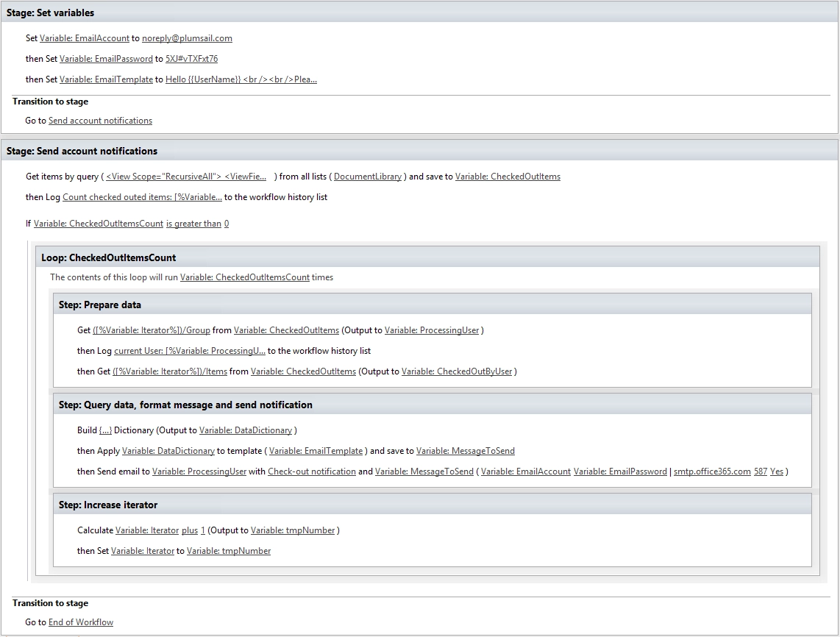This screenshot has height=637, width=840.
Task: Open the {...} dictionary builder link
Action: pos(105,430)
